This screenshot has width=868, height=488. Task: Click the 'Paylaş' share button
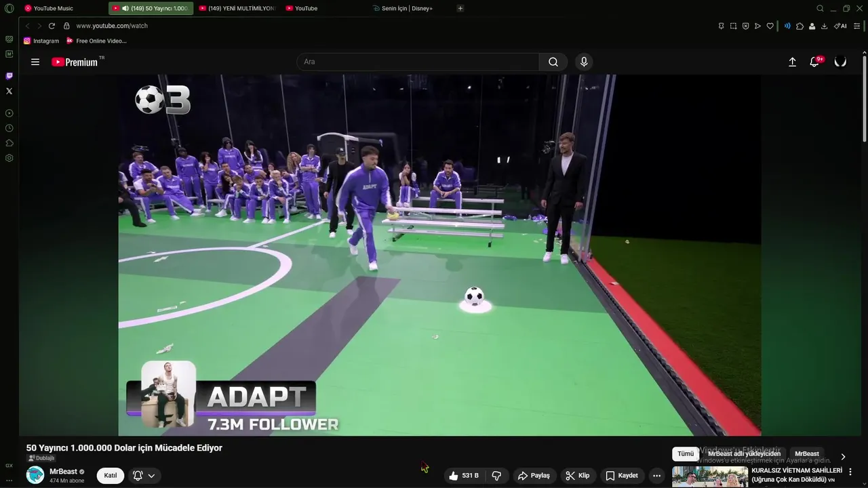click(x=534, y=475)
